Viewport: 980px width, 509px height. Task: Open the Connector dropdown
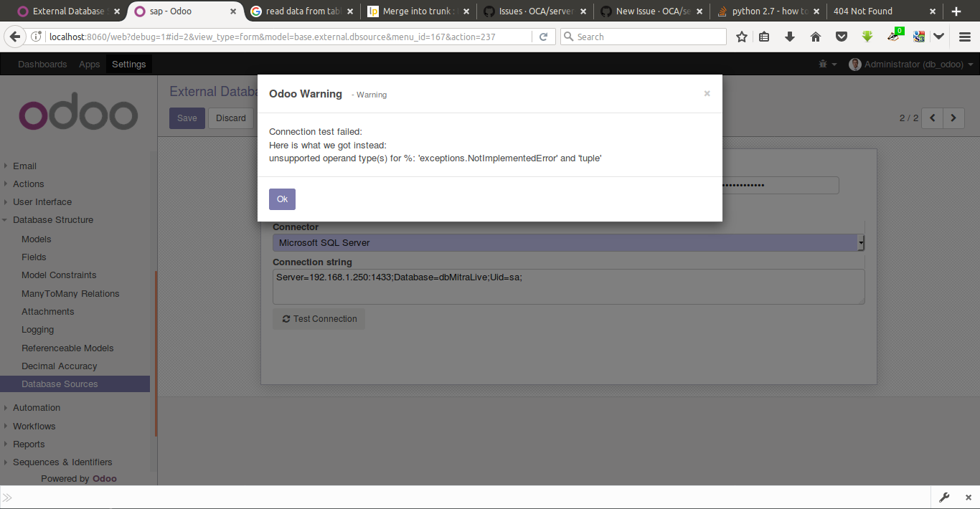tap(568, 242)
